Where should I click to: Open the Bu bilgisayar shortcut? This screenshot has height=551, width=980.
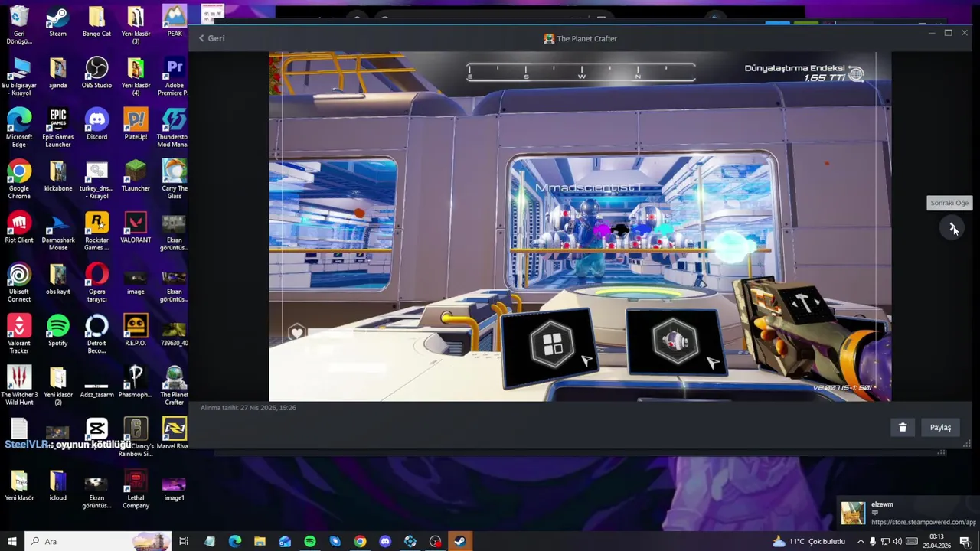tap(19, 77)
